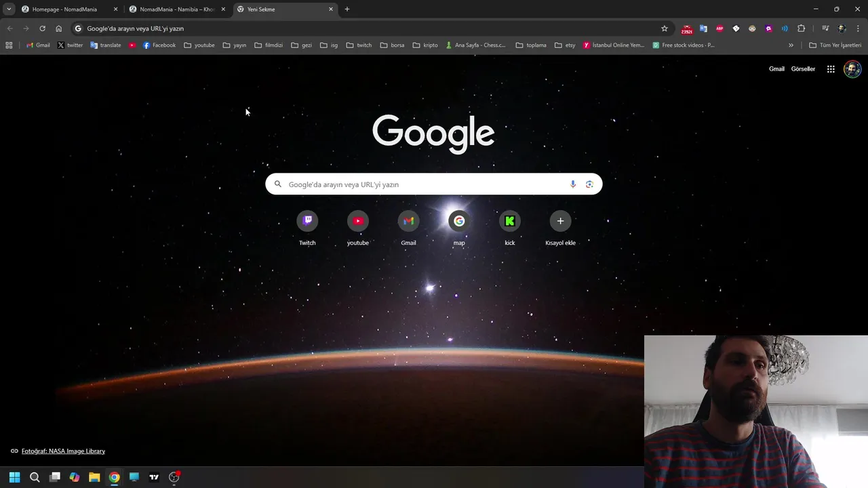Image resolution: width=868 pixels, height=488 pixels.
Task: Open the media controls icon in toolbar
Action: 825,28
